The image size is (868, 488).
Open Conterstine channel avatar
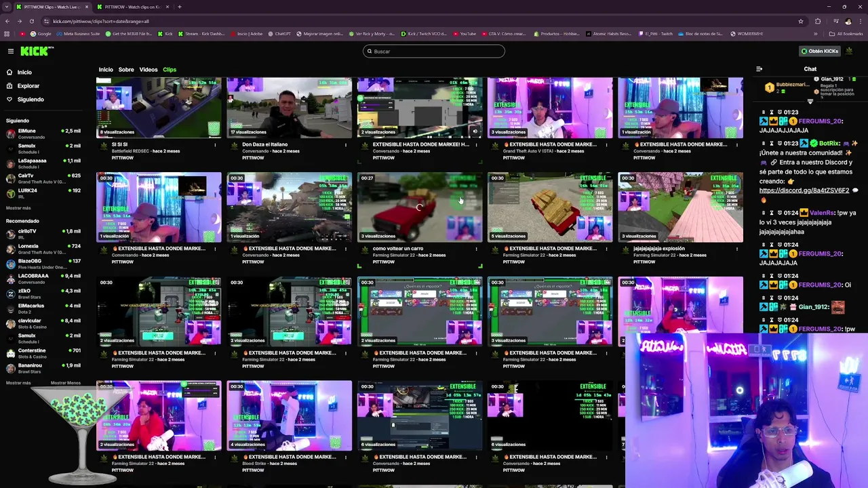click(x=10, y=353)
